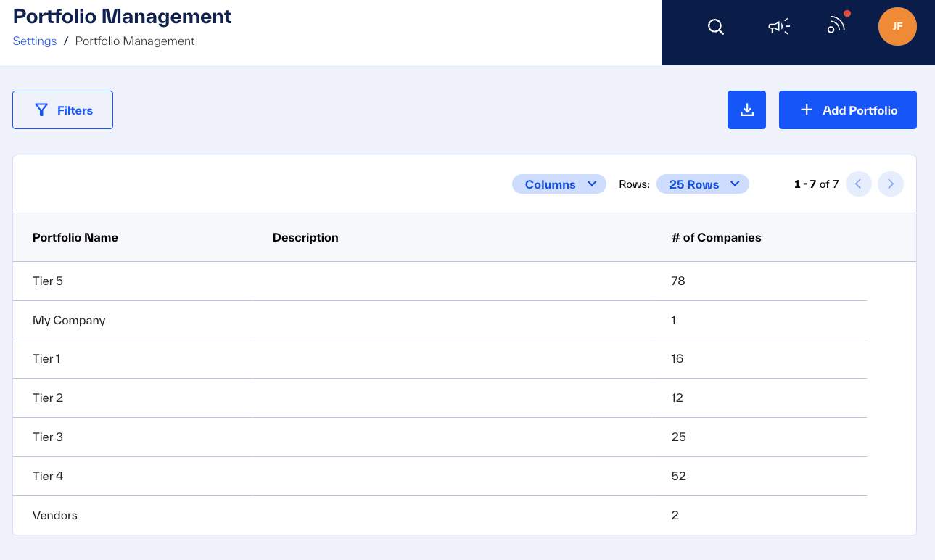
Task: Download the portfolio list
Action: (x=746, y=110)
